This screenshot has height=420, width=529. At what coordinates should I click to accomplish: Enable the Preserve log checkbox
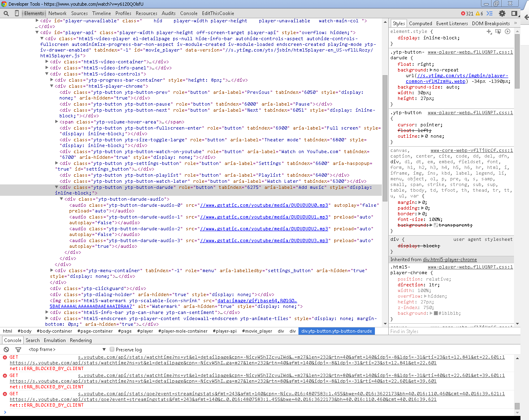[112, 349]
